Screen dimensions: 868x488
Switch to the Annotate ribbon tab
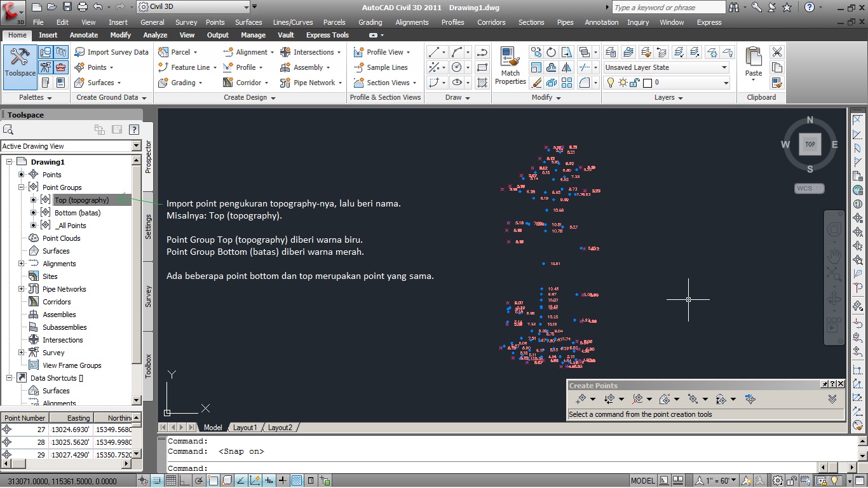pos(84,35)
